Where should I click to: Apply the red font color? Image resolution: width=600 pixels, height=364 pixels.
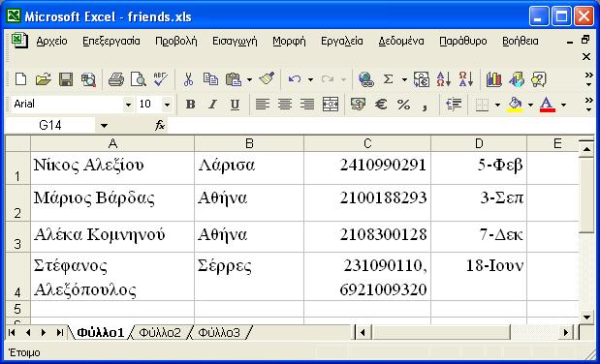pos(548,105)
